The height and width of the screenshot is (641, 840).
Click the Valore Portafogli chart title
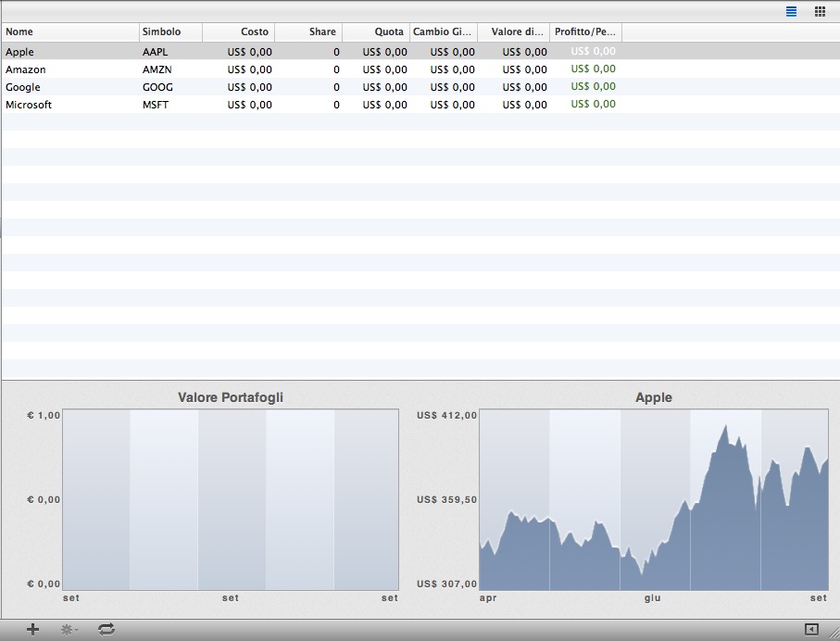coord(231,397)
